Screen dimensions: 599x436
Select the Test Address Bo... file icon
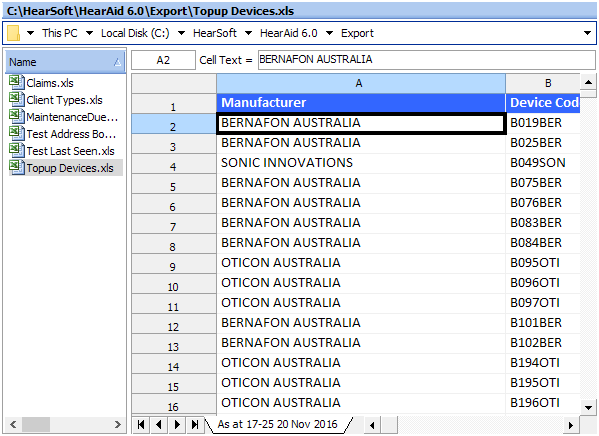[x=16, y=133]
